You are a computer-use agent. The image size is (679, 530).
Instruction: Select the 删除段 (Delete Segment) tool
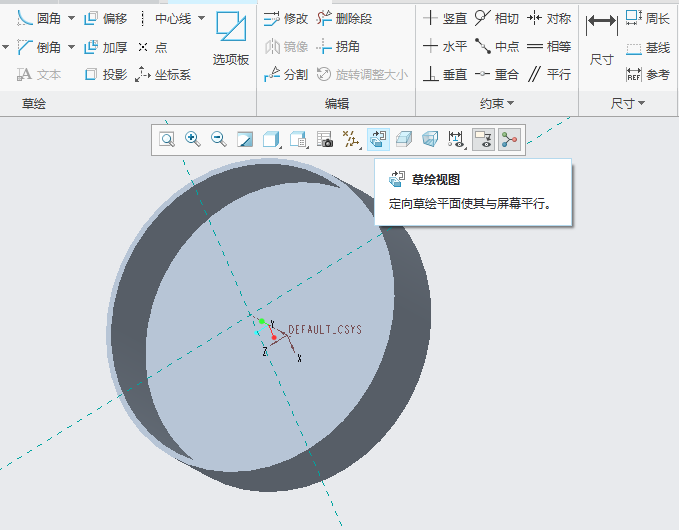(344, 18)
